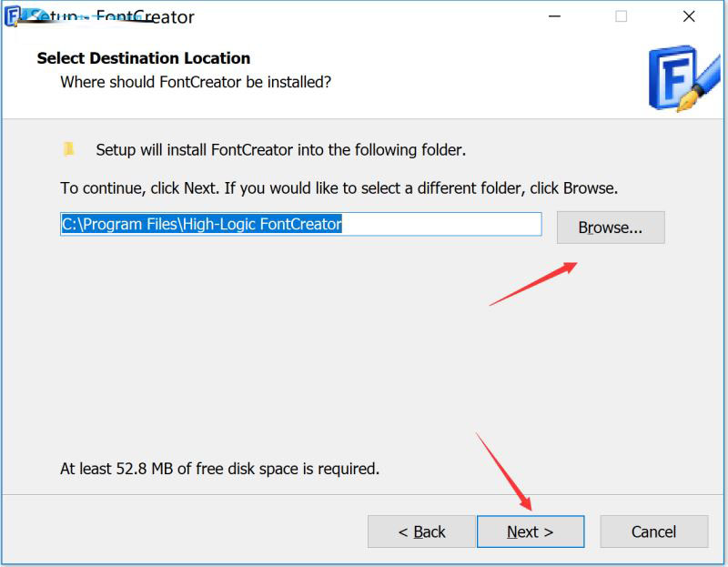Viewport: 728px width, 567px height.
Task: Click the FontCreator pen logo
Action: pyautogui.click(x=685, y=78)
